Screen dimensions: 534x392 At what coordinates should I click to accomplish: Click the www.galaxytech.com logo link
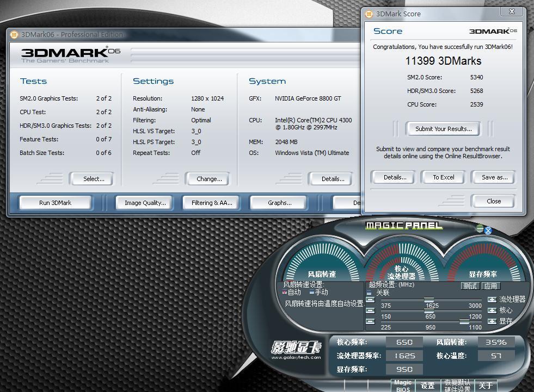point(296,357)
